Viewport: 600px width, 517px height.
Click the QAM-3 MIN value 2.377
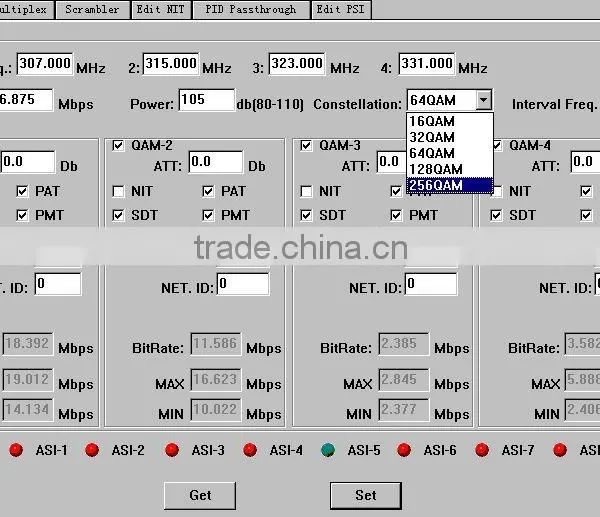(x=404, y=410)
